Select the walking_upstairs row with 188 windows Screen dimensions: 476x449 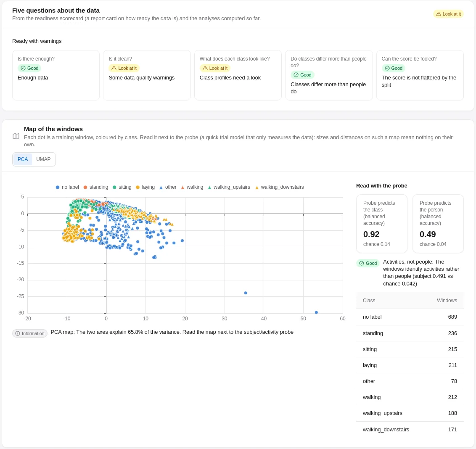pos(410,413)
